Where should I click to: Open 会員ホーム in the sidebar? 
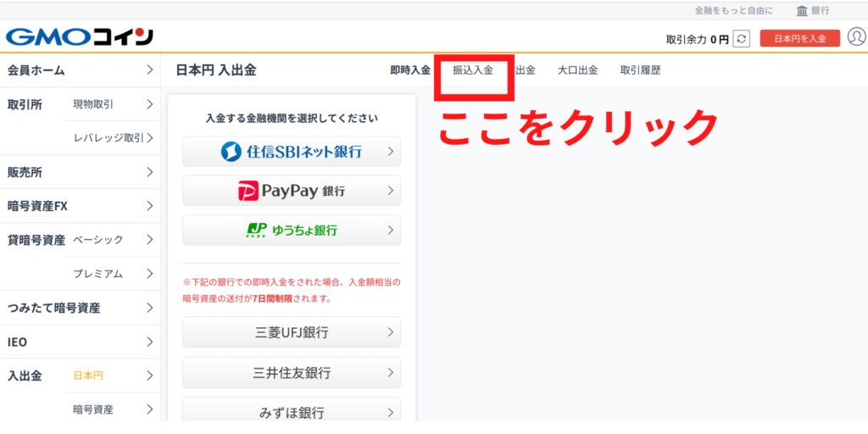[81, 70]
